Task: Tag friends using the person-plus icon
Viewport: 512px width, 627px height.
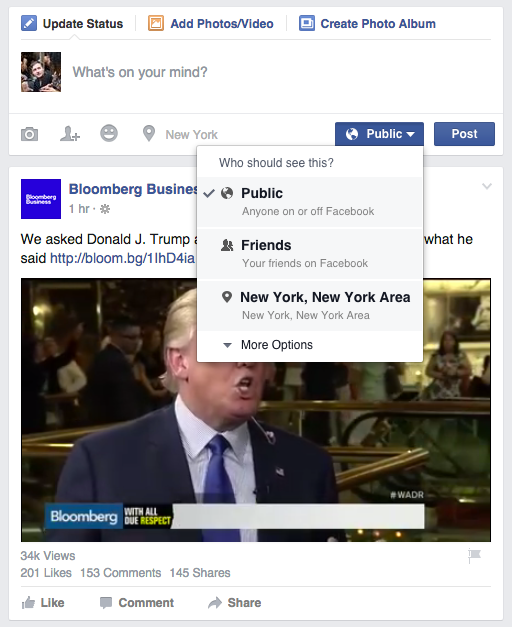Action: coord(70,134)
